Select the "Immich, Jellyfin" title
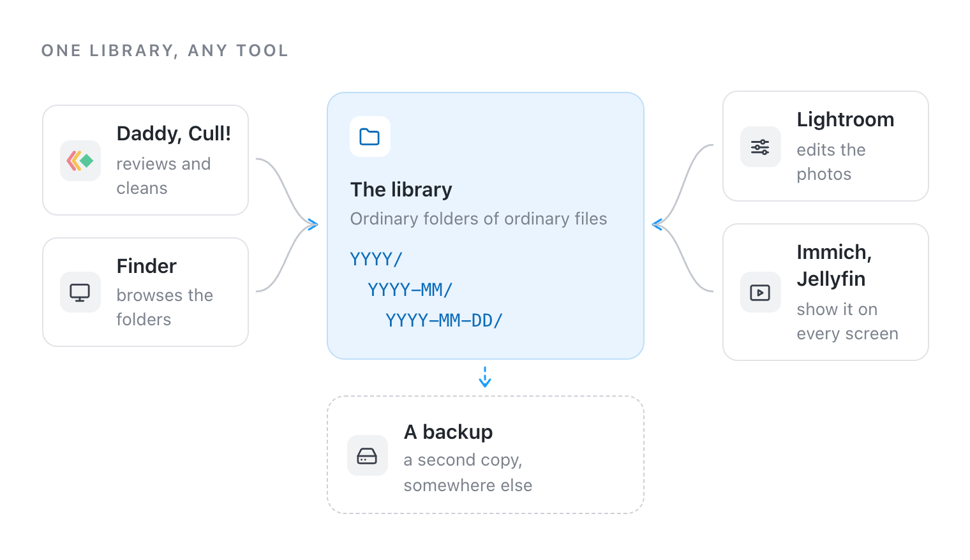The image size is (970, 560). [835, 265]
